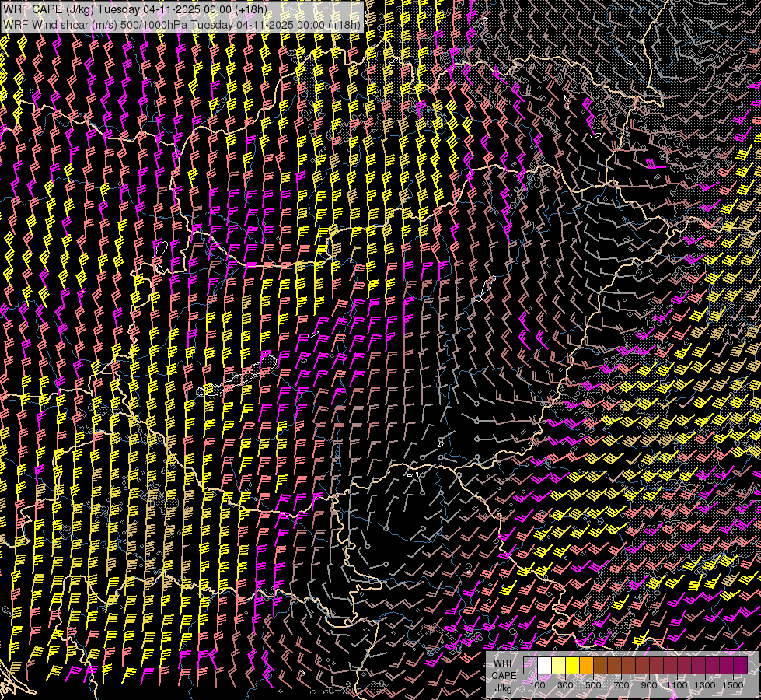Click the 1300 label on the color scale

click(705, 684)
